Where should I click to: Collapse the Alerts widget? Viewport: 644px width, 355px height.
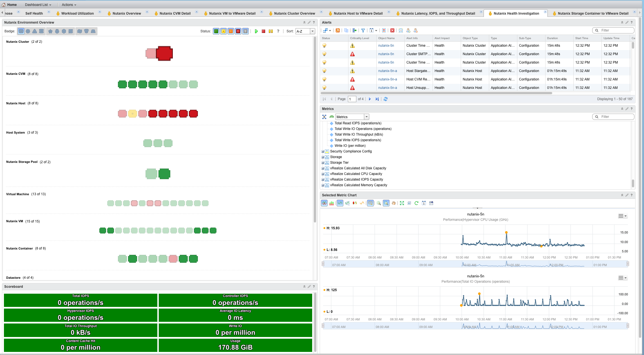(622, 22)
